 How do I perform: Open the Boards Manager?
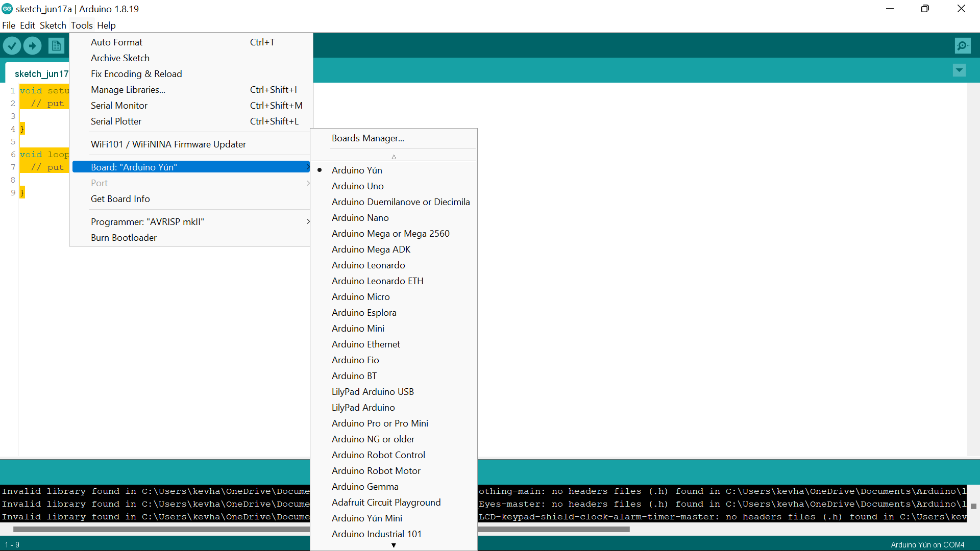[x=367, y=138]
